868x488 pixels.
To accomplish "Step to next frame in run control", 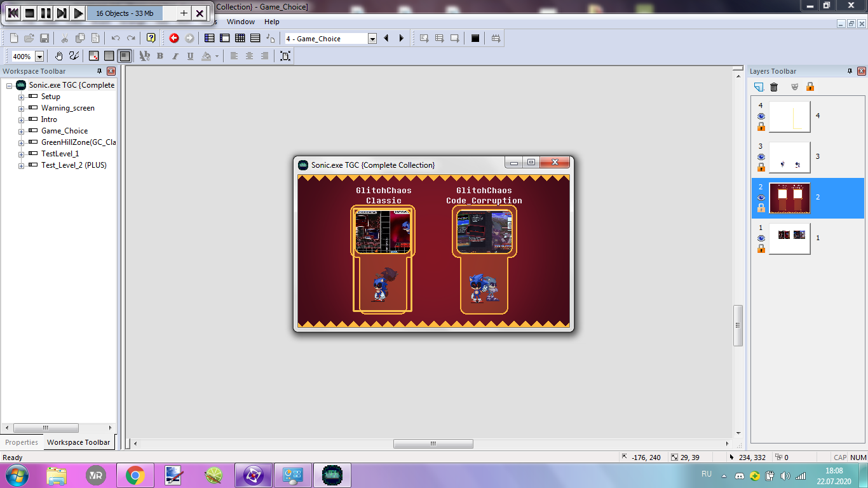I will pos(62,13).
